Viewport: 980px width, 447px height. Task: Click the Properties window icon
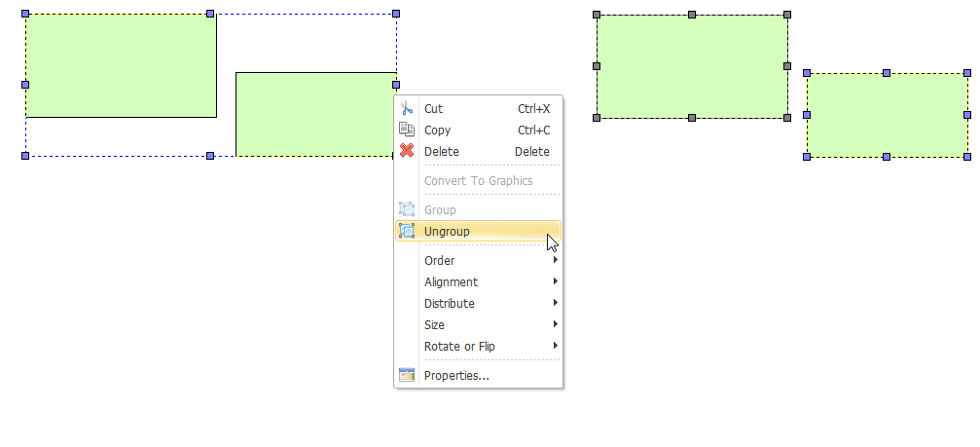pos(407,375)
